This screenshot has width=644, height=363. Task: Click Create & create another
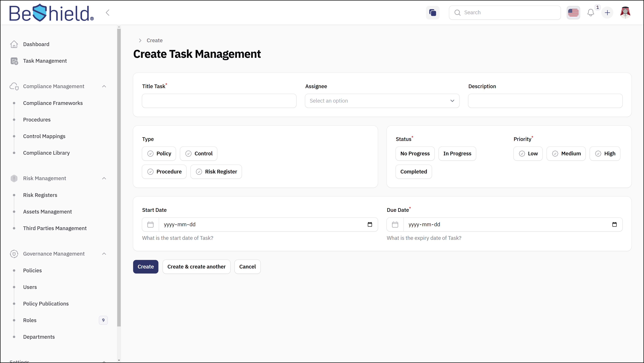(197, 267)
